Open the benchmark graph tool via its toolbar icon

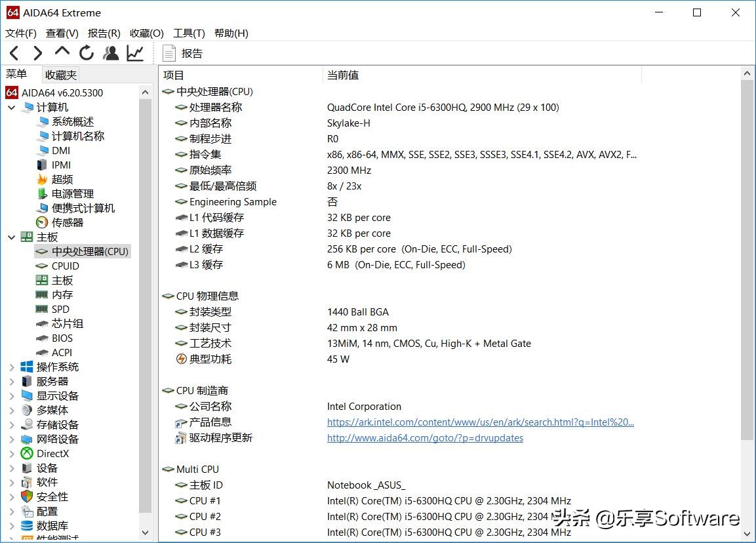[134, 52]
